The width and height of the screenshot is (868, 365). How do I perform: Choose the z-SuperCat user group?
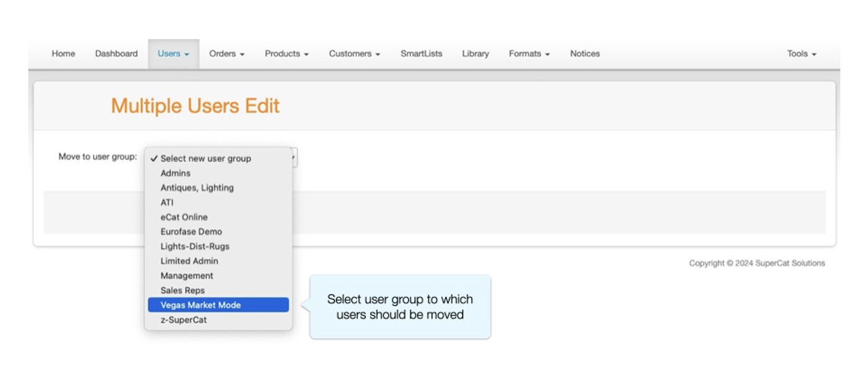click(x=218, y=320)
